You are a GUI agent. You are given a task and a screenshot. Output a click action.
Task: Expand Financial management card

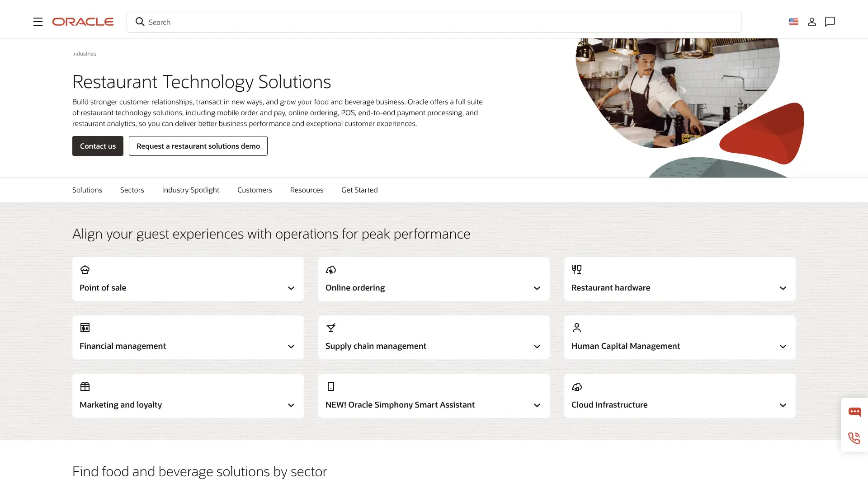click(188, 338)
